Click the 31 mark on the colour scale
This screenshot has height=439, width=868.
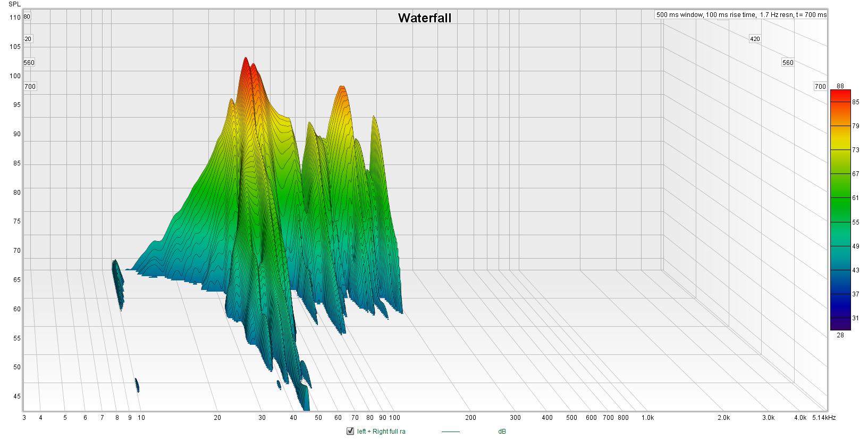856,318
